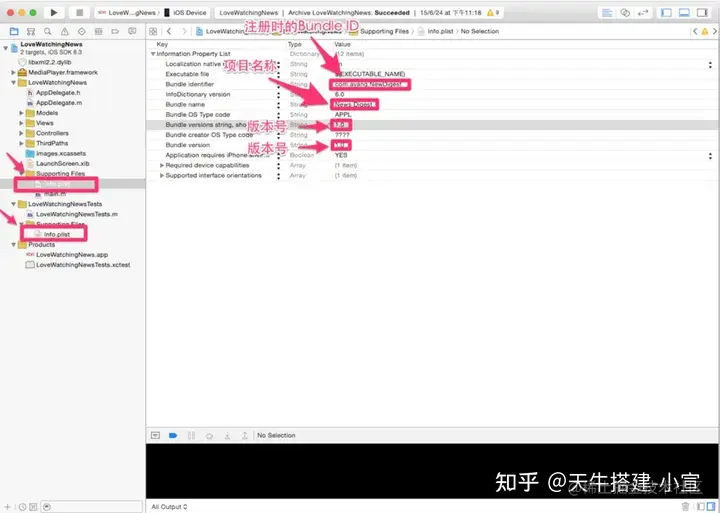The width and height of the screenshot is (720, 513).
Task: Toggle the source-control status filter
Action: (33, 507)
